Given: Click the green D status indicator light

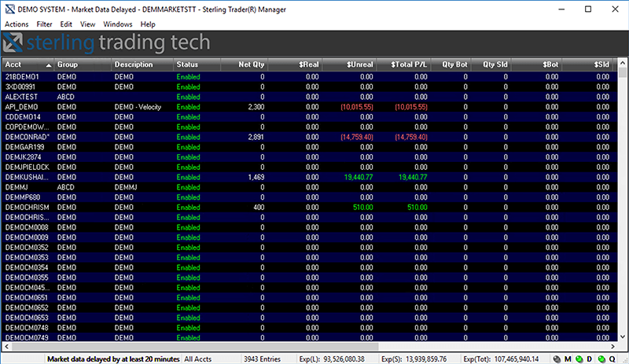Looking at the screenshot, I should coord(579,358).
